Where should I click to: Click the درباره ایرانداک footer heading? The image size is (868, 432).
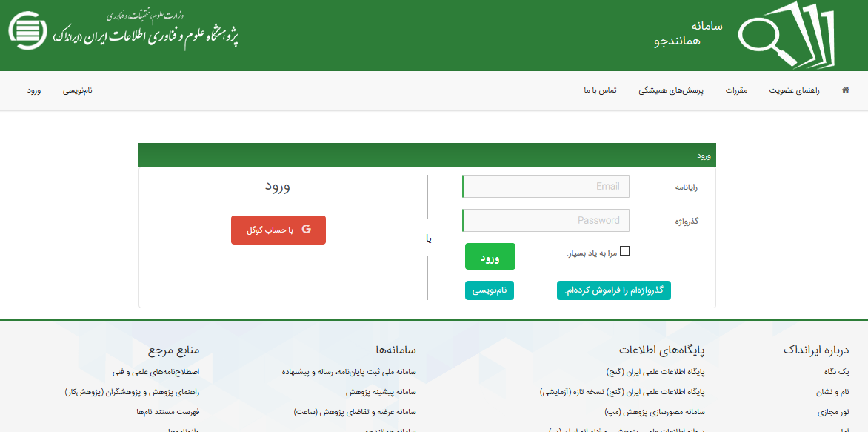[x=816, y=350]
